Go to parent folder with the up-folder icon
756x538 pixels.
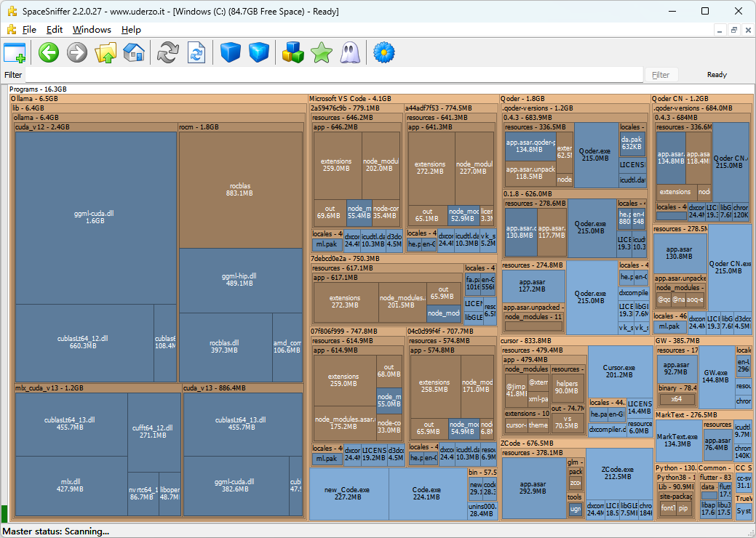point(106,52)
